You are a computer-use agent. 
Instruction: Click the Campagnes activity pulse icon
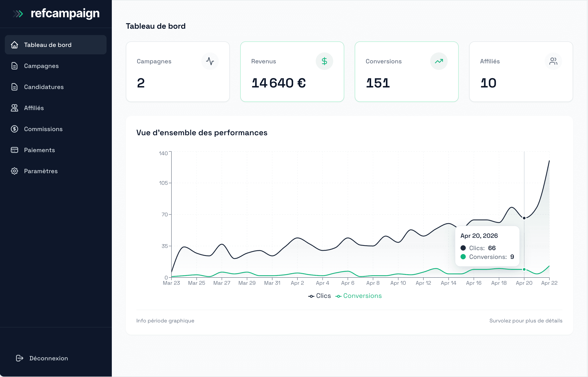point(210,61)
